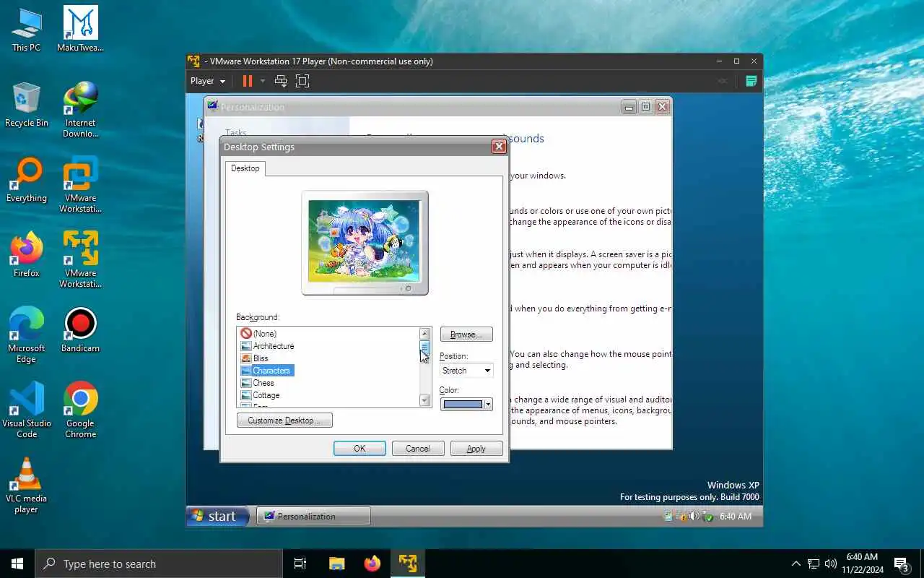Click the wallpaper preview monitor image
924x578 pixels.
point(365,242)
